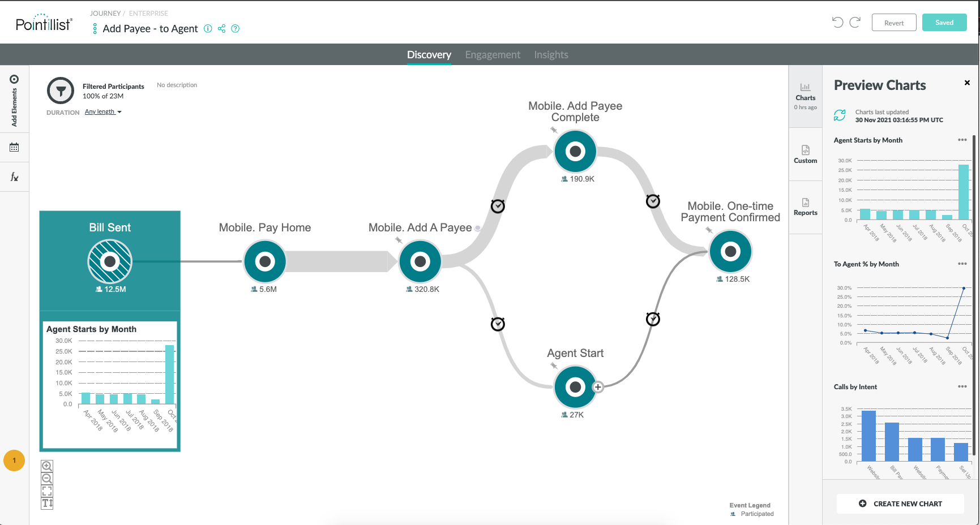Open the functions panel via the fx icon
The image size is (980, 525).
(x=14, y=177)
